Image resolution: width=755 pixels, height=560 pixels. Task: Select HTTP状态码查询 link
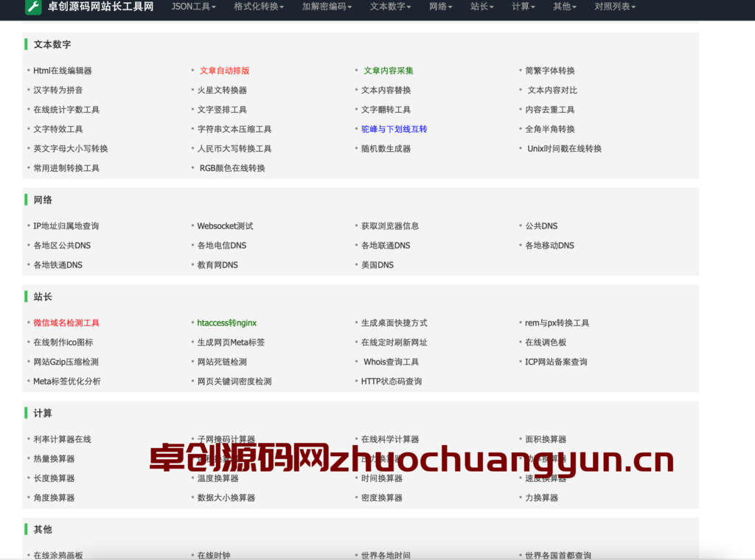(392, 382)
